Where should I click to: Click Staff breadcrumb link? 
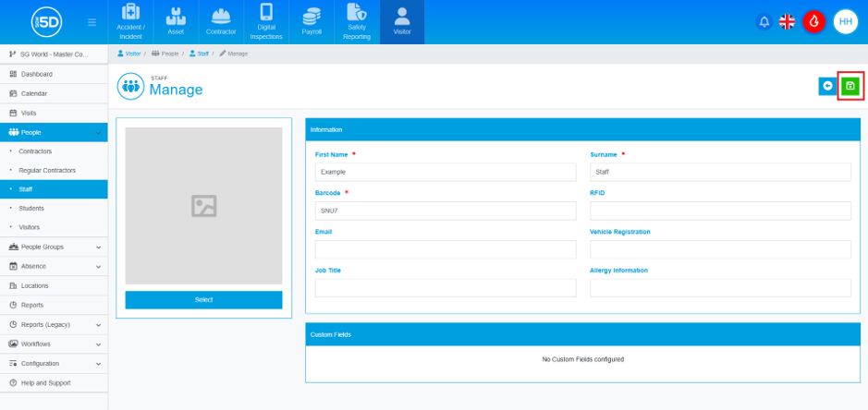point(199,54)
